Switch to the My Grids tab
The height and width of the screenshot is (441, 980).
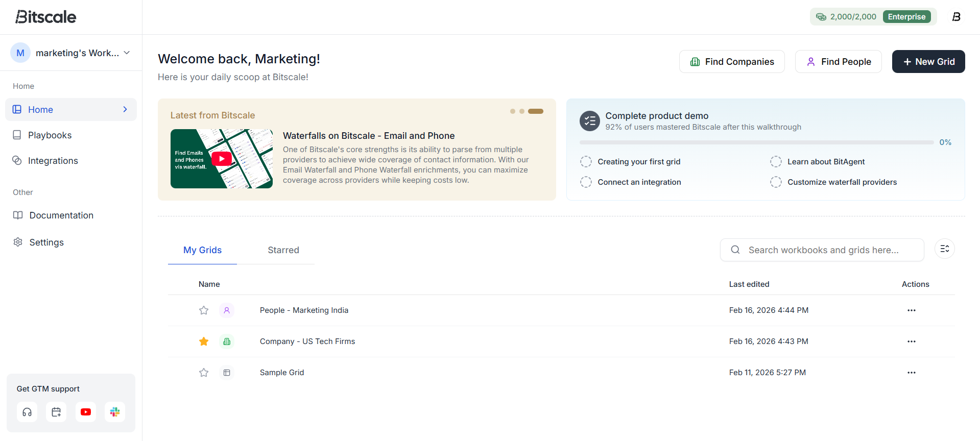(202, 250)
